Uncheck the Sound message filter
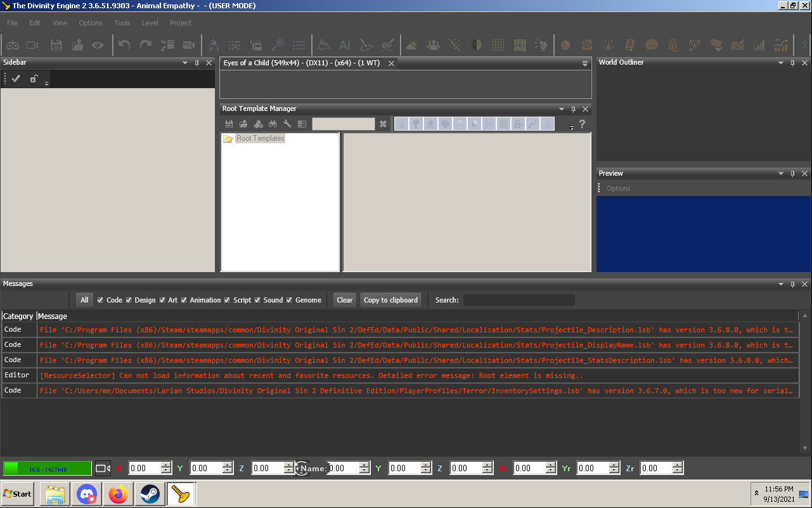The height and width of the screenshot is (508, 812). [x=258, y=300]
